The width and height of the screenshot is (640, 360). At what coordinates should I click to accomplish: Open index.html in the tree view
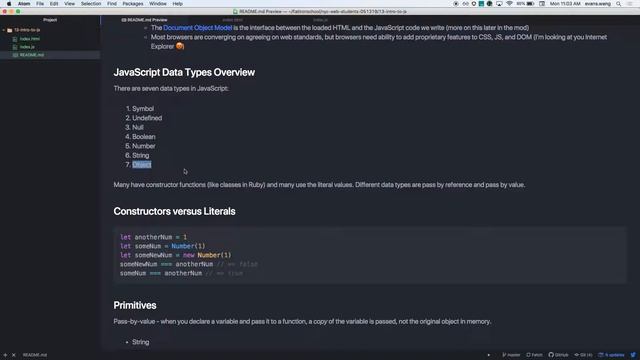coord(30,39)
